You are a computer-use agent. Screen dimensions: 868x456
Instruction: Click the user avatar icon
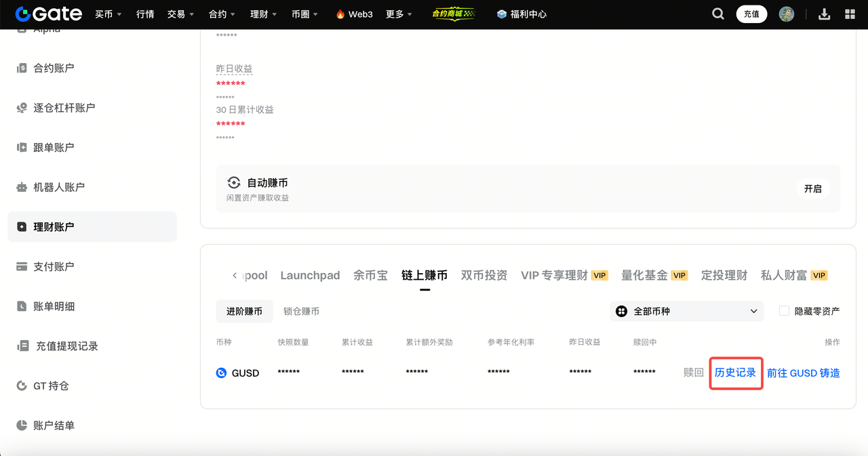pos(787,14)
